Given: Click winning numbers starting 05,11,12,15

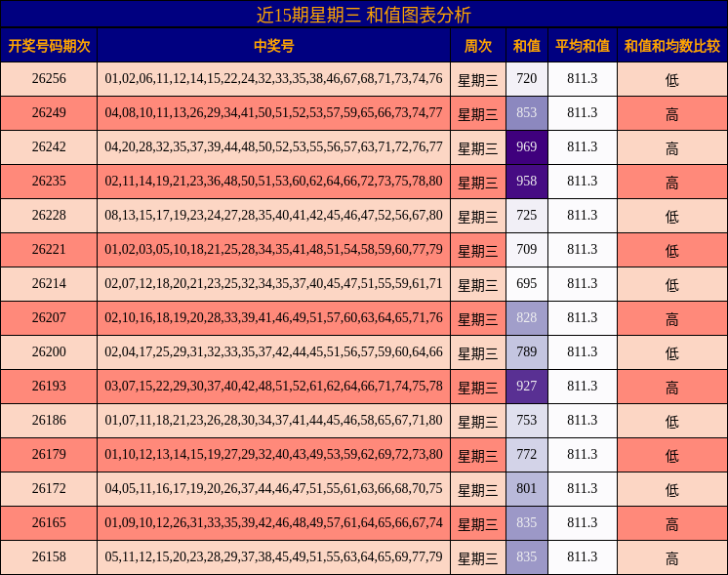Looking at the screenshot, I should click(x=273, y=556).
